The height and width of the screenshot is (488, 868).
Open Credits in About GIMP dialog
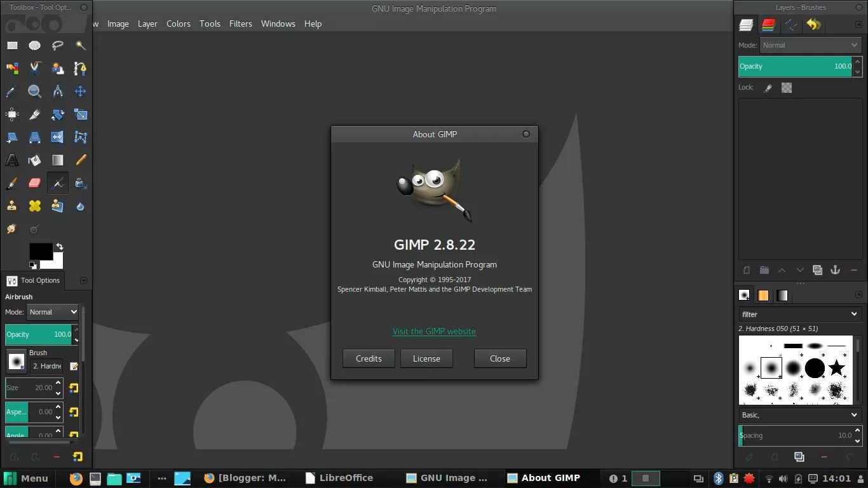[x=369, y=358]
